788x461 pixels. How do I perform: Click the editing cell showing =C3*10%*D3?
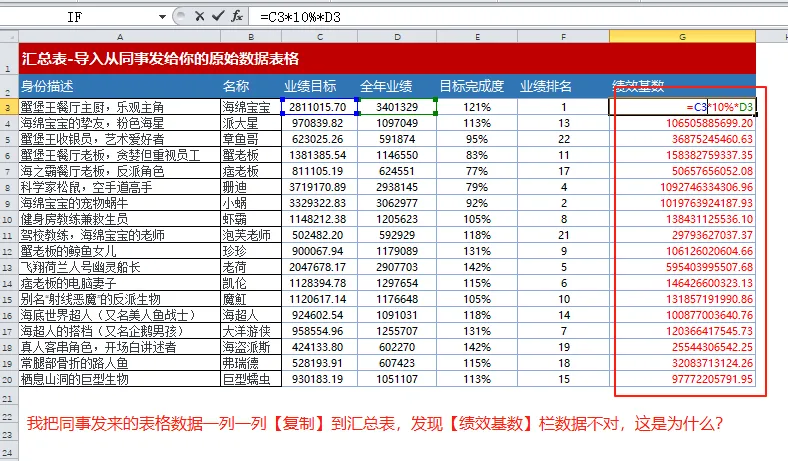pos(682,107)
